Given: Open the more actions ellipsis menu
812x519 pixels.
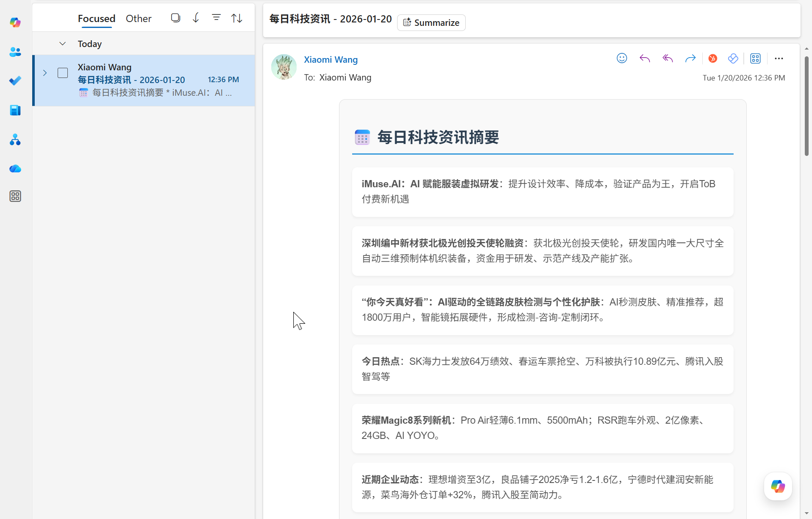Looking at the screenshot, I should (x=779, y=58).
